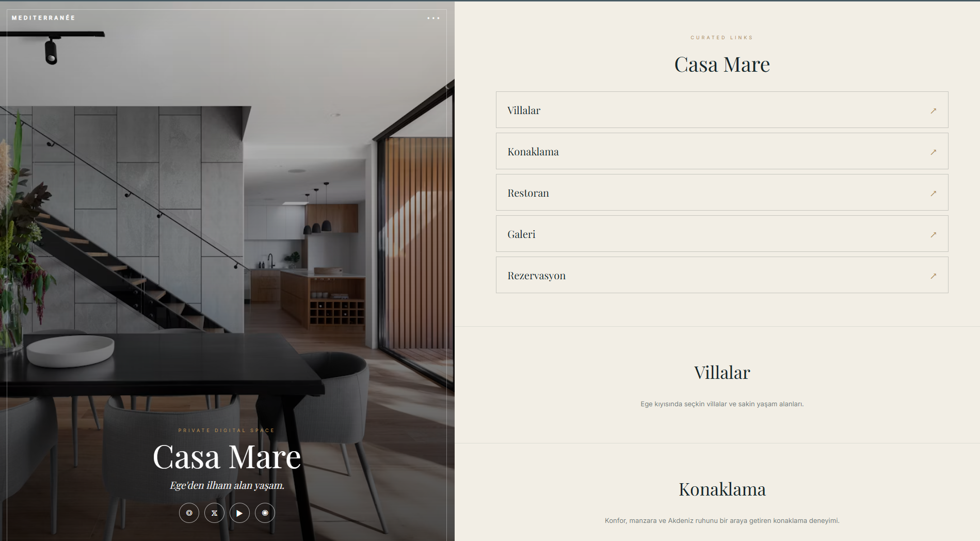Click the arrow icon in Konaklama row
Viewport: 980px width, 541px height.
[x=933, y=152]
